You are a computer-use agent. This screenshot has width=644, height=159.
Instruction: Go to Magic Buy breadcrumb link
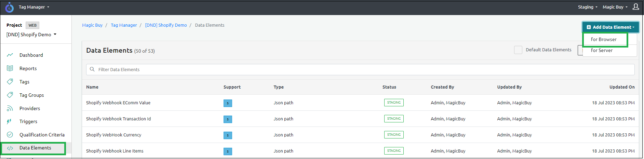(92, 25)
